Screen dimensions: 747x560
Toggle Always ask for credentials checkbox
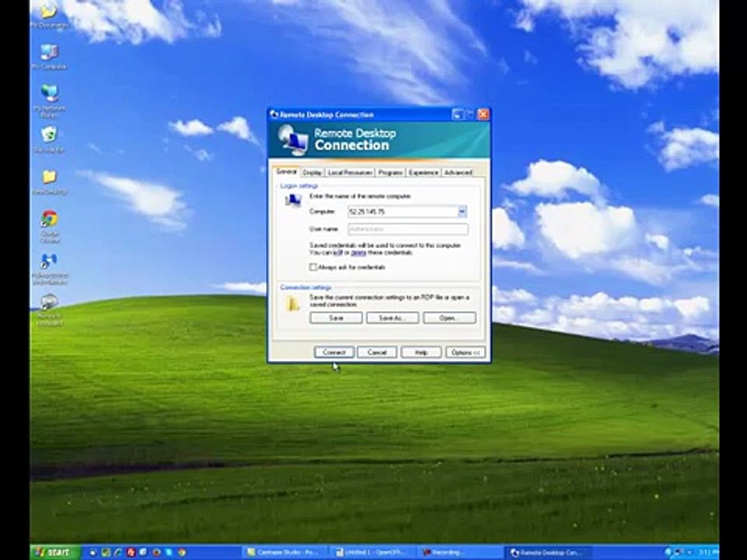pyautogui.click(x=313, y=267)
